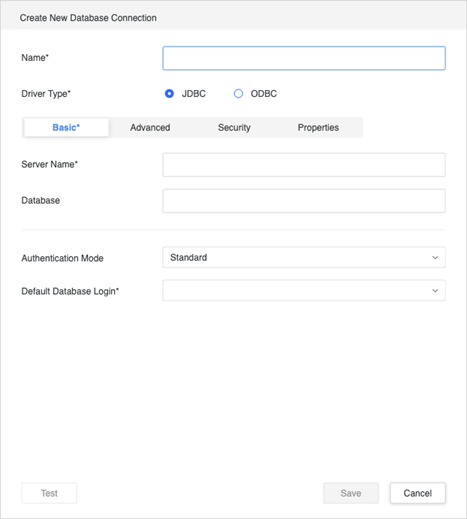Screen dimensions: 467x519
Task: Click the Create New Database Connection title
Action: coord(88,18)
